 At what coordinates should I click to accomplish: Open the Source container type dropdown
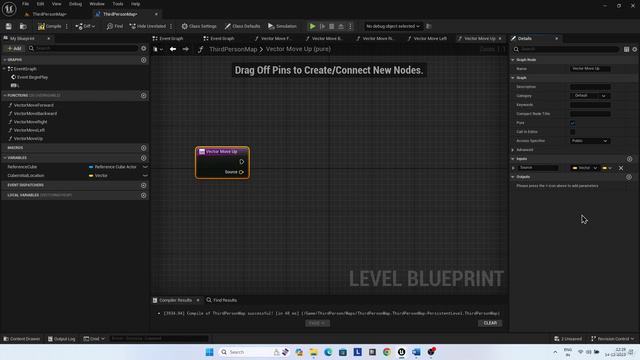click(607, 168)
